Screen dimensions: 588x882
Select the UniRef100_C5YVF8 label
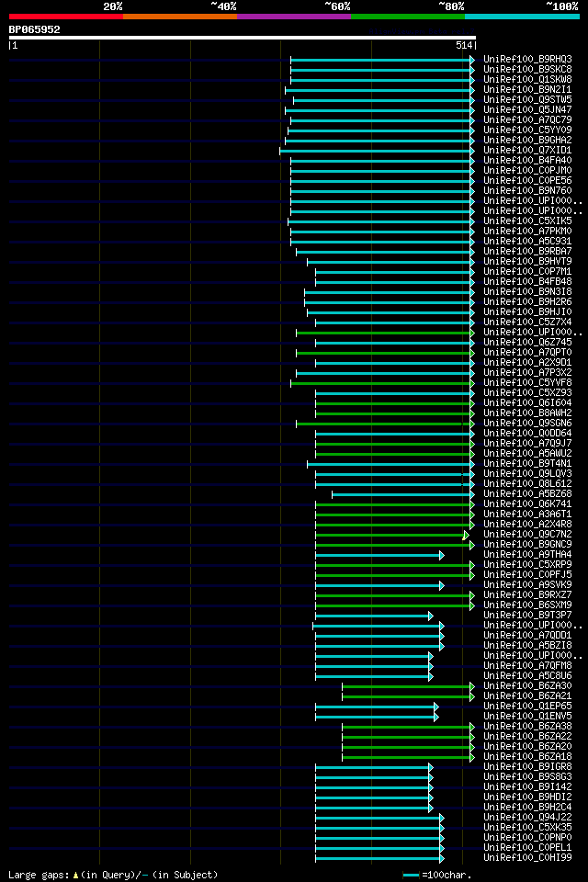pyautogui.click(x=527, y=383)
